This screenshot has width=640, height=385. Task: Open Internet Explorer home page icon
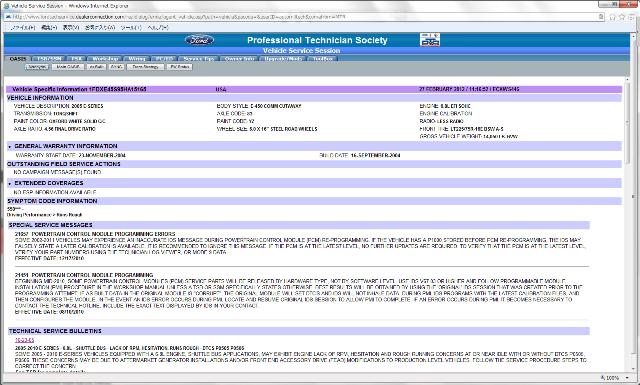pos(612,17)
